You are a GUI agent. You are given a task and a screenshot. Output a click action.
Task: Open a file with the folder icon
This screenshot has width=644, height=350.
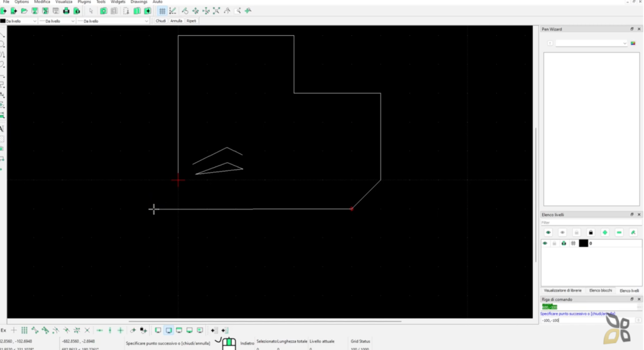pyautogui.click(x=25, y=11)
